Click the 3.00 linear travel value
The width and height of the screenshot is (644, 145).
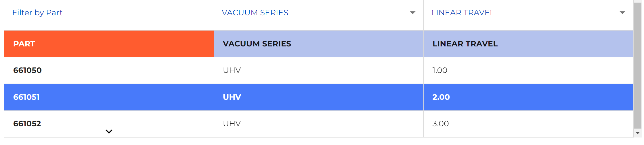click(440, 124)
